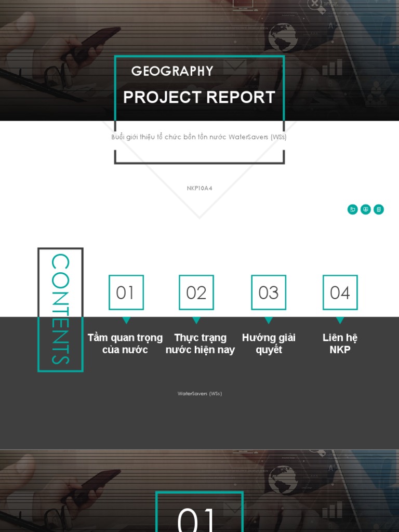This screenshot has height=532, width=399.
Task: Click the vertical CONTENTS label
Action: pos(60,310)
